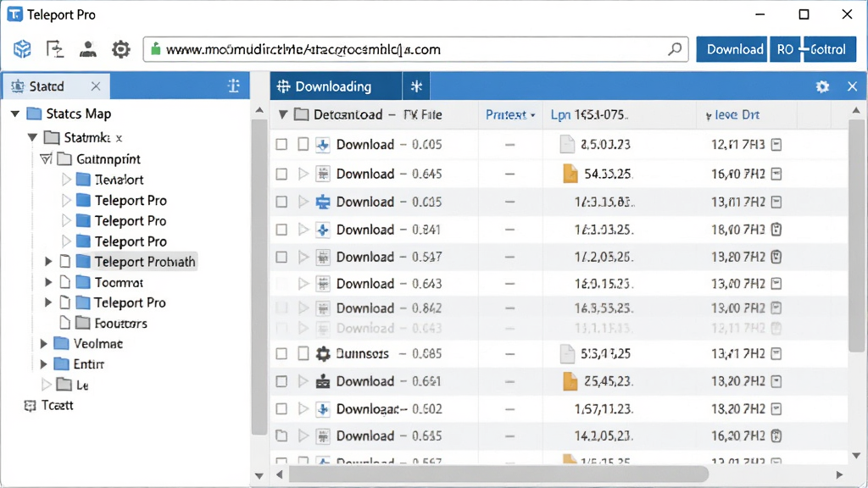Expand the Veolmat folder
This screenshot has width=868, height=488.
[43, 344]
